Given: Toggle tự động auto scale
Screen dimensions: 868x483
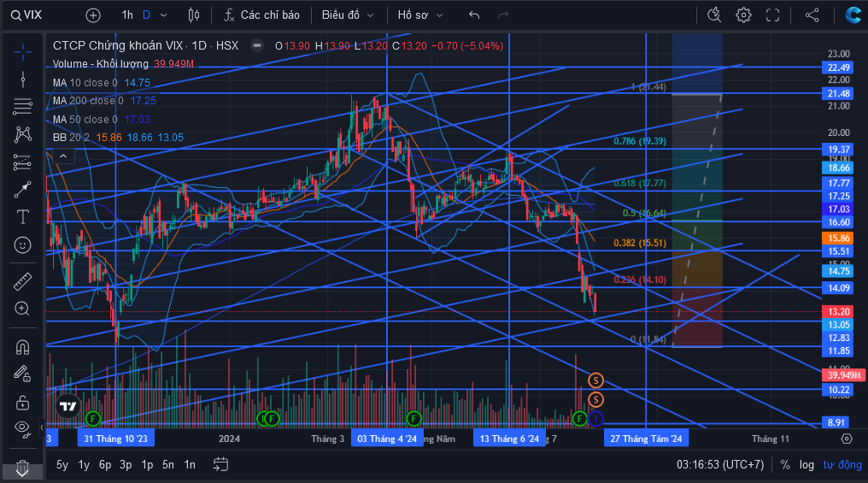Looking at the screenshot, I should point(842,465).
